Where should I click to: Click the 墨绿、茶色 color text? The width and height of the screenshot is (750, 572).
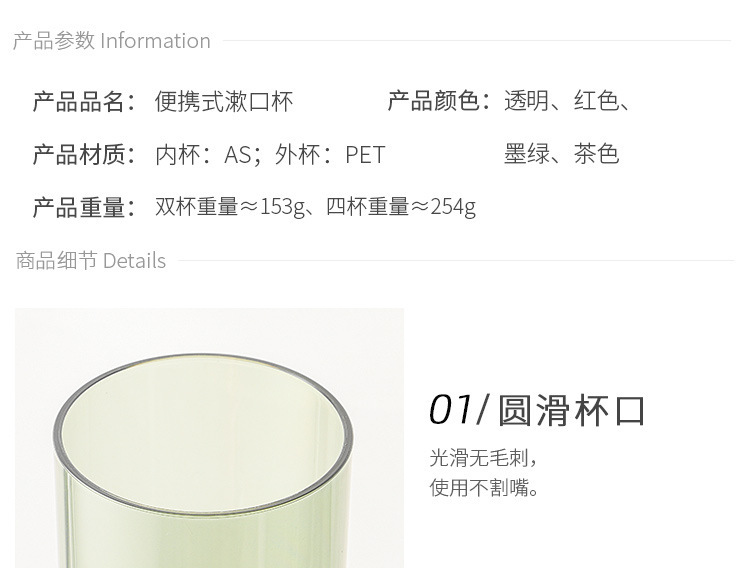point(562,154)
